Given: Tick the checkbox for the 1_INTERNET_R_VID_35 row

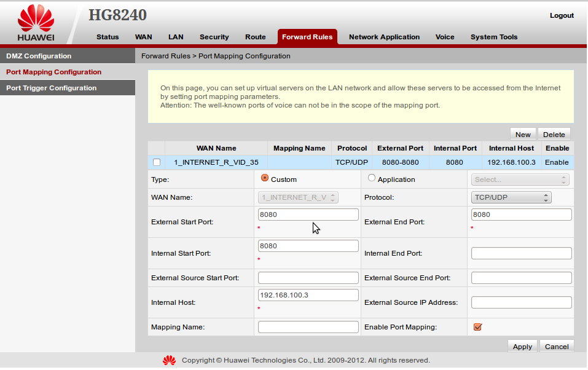Looking at the screenshot, I should [x=157, y=162].
